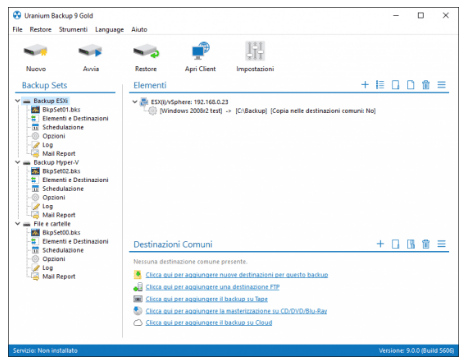Screen dimensions: 462x363
Task: Add a new item in Elementi panel
Action: pos(365,85)
